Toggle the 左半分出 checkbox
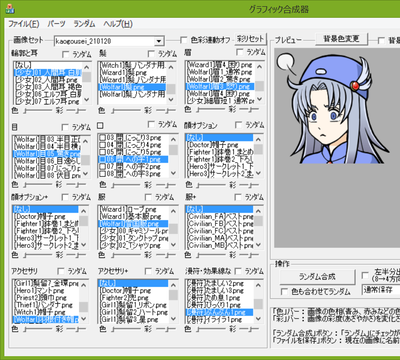The height and width of the screenshot is (360, 400). click(x=365, y=275)
